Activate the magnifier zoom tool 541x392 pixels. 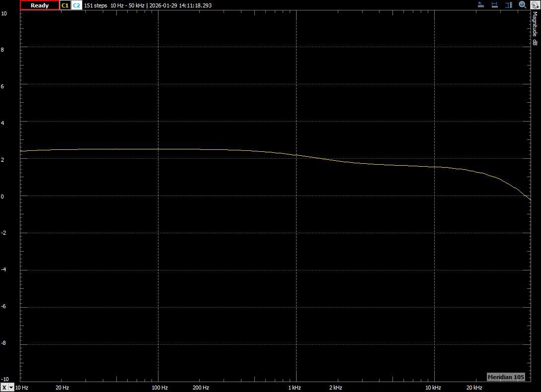coord(523,5)
